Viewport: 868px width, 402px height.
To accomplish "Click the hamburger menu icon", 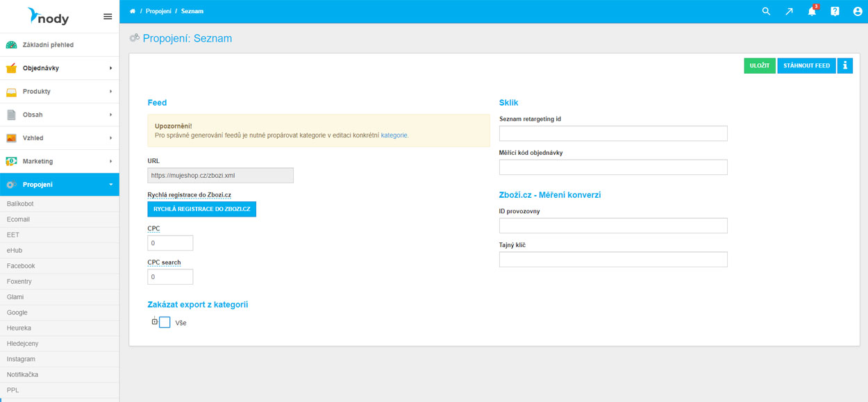I will (108, 16).
